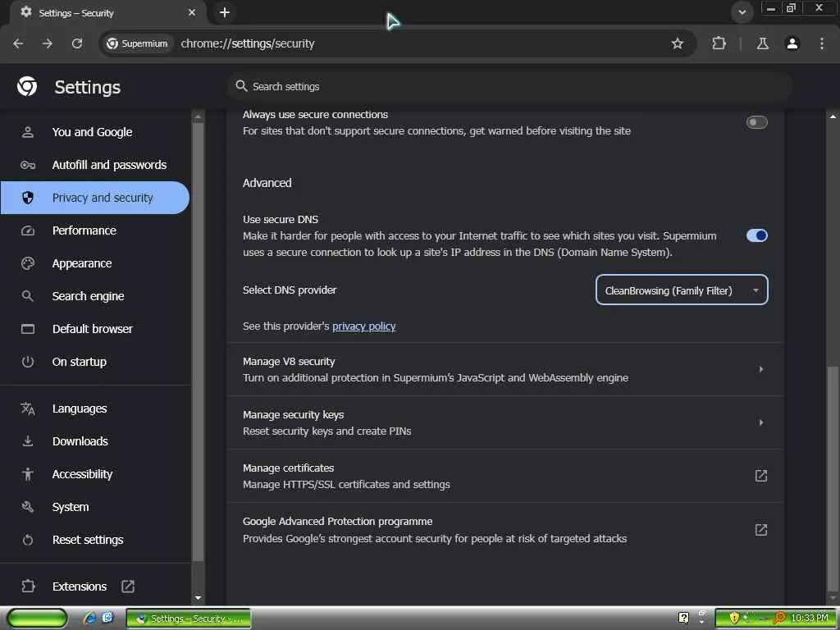Screen dimensions: 840x630
Task: Click the translate icon beside Languages
Action: click(28, 409)
